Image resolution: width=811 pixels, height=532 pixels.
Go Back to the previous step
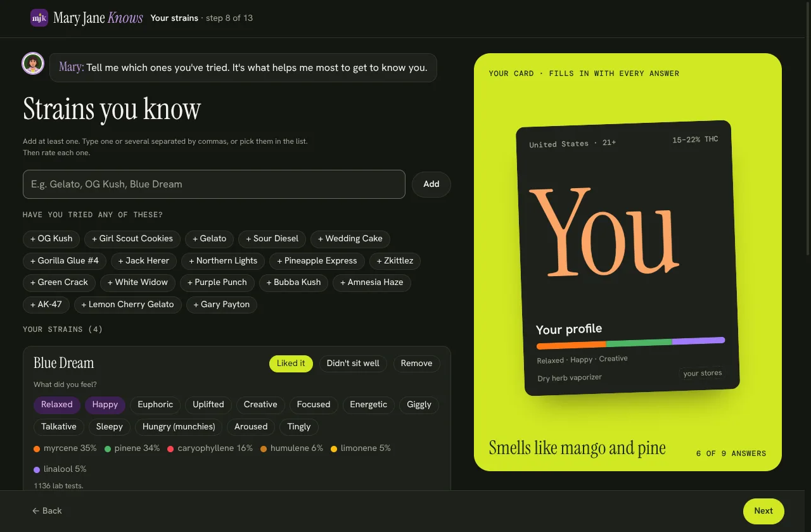pos(47,511)
